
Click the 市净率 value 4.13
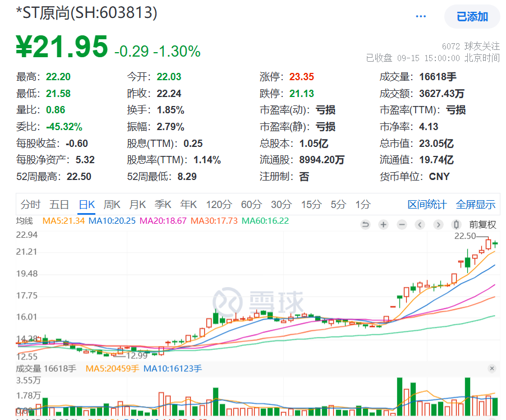[x=429, y=127]
